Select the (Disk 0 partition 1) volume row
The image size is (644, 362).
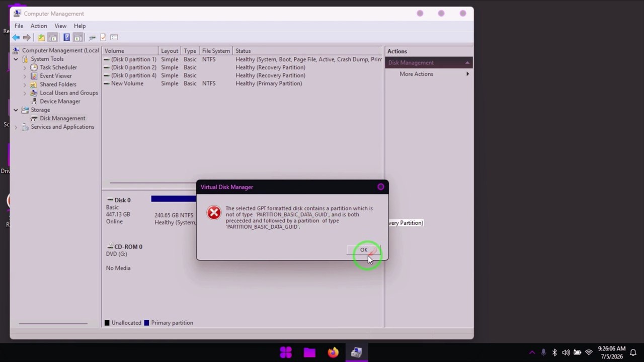(242, 59)
